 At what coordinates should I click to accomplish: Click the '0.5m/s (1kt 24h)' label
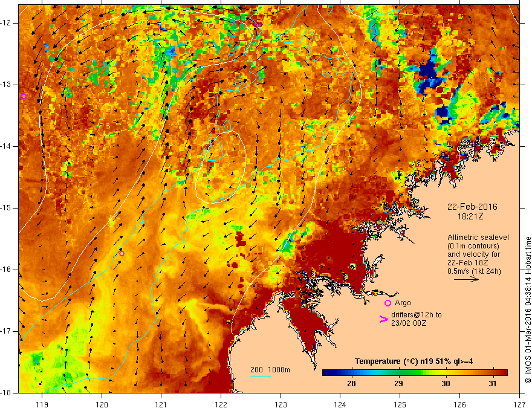474,271
